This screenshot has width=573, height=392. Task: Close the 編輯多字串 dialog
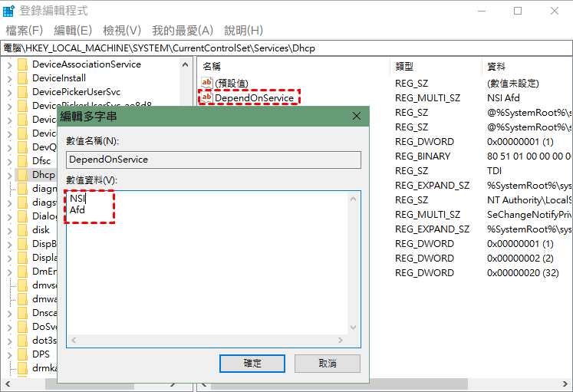[x=356, y=116]
